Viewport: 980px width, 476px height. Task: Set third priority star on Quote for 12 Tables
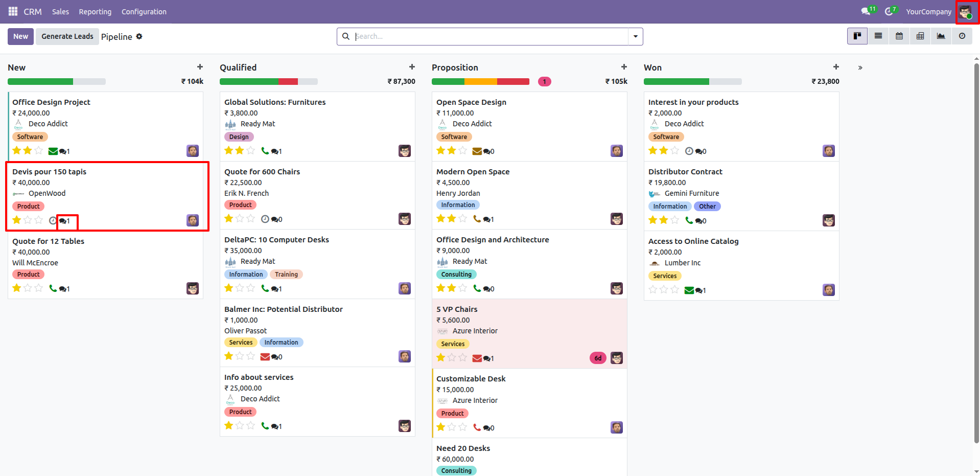pyautogui.click(x=39, y=288)
